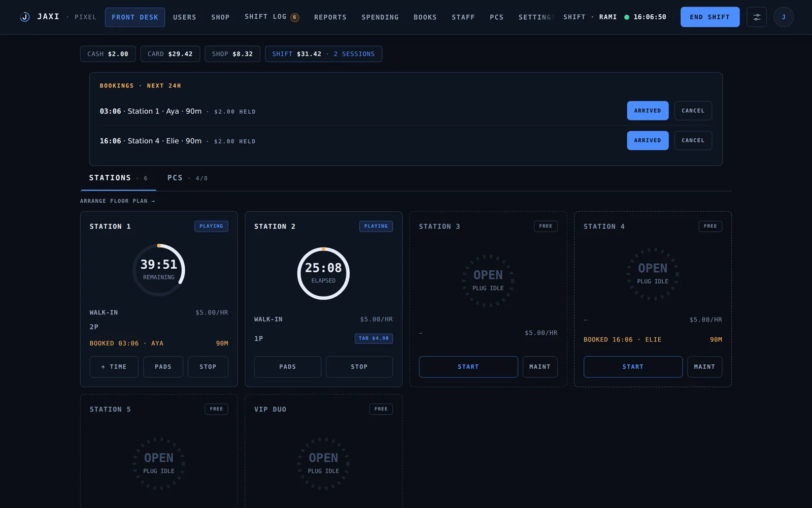812x508 pixels.
Task: Open Pads for Station 2
Action: coord(287,367)
